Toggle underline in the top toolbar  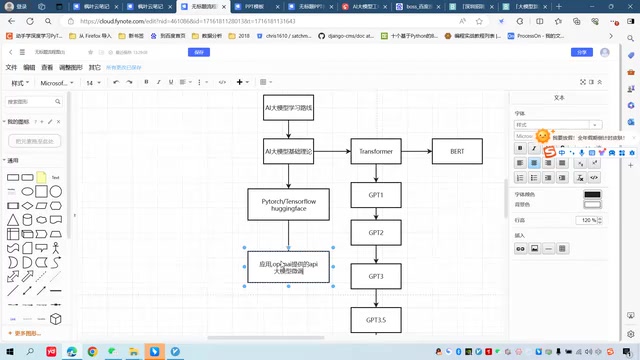coord(171,82)
